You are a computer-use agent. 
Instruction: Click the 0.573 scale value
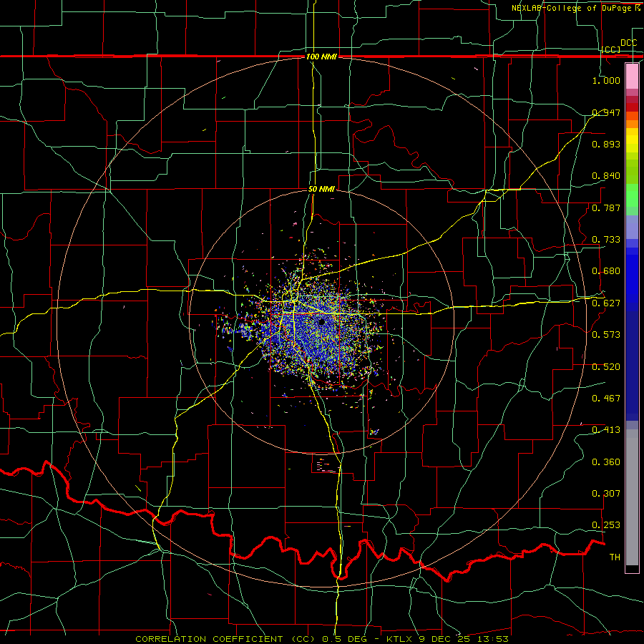click(x=606, y=335)
